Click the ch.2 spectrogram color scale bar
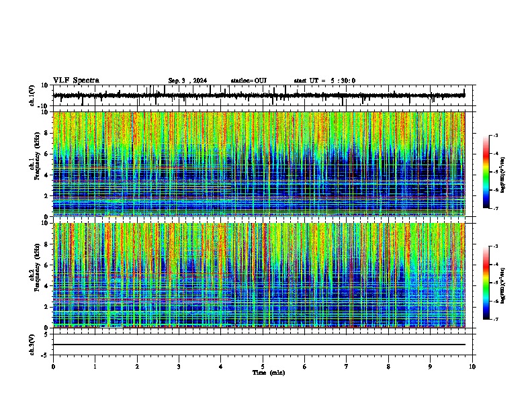This screenshot has height=411, width=532. [486, 283]
